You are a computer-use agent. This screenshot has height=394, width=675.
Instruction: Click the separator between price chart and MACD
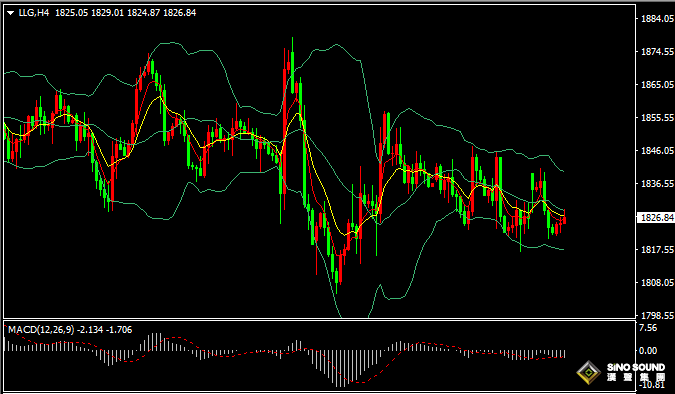pos(319,319)
